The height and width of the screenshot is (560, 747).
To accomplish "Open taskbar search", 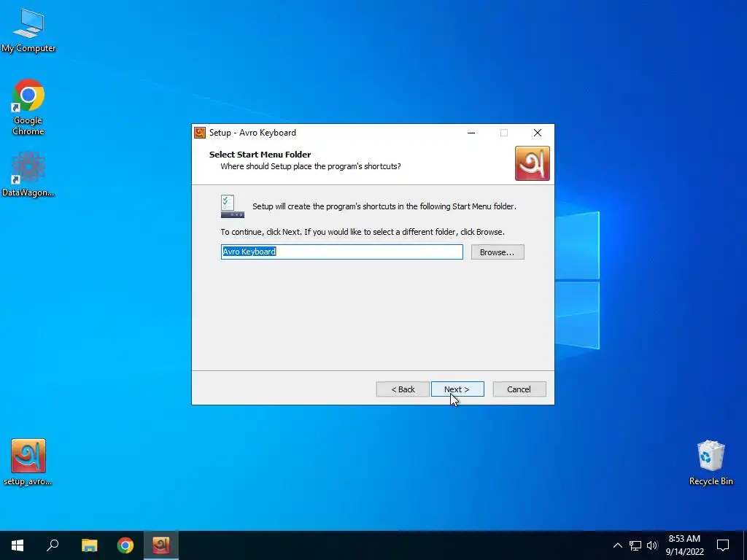I will pyautogui.click(x=53, y=545).
